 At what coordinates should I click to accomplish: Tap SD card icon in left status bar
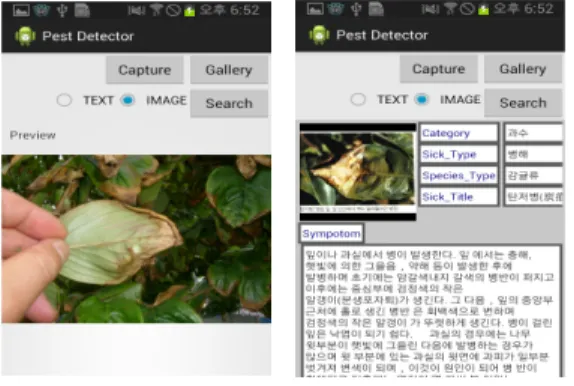point(82,11)
